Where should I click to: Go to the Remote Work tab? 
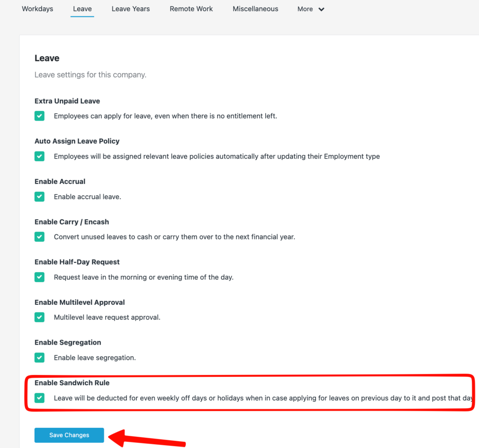(x=191, y=9)
